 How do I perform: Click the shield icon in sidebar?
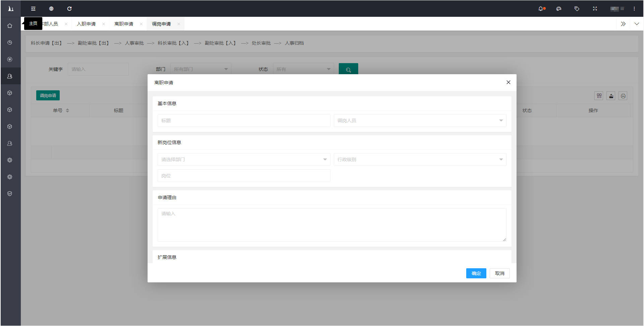point(10,194)
